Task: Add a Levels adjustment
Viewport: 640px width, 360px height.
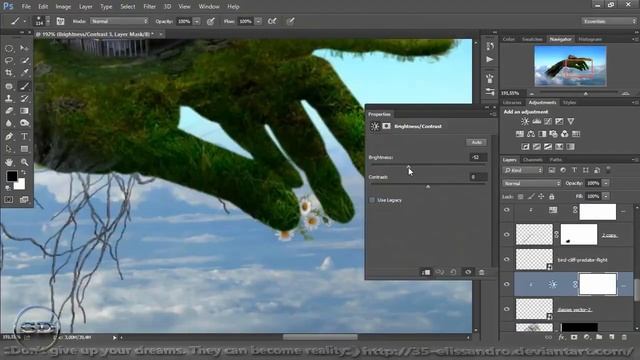Action: [536, 121]
